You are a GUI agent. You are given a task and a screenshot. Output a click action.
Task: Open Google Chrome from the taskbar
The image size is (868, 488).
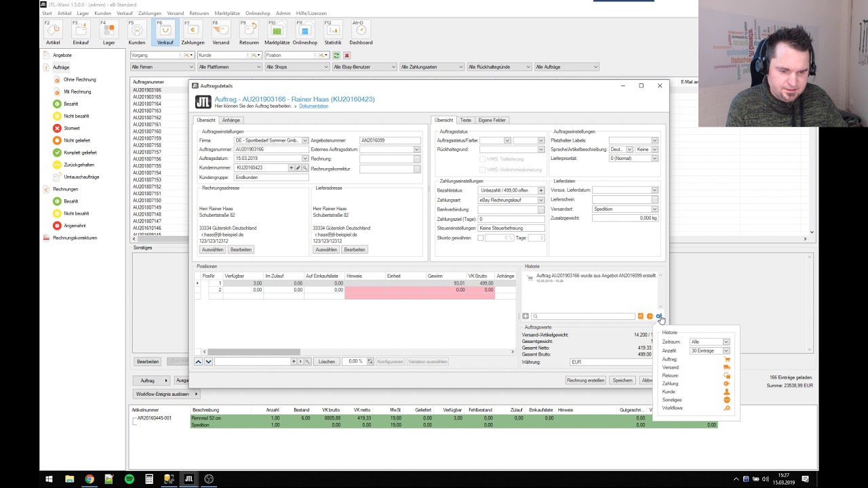tap(89, 479)
